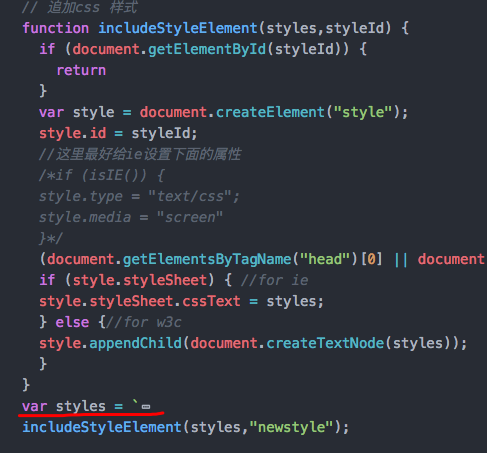Click the "head" string literal
The image size is (487, 453).
(325, 259)
